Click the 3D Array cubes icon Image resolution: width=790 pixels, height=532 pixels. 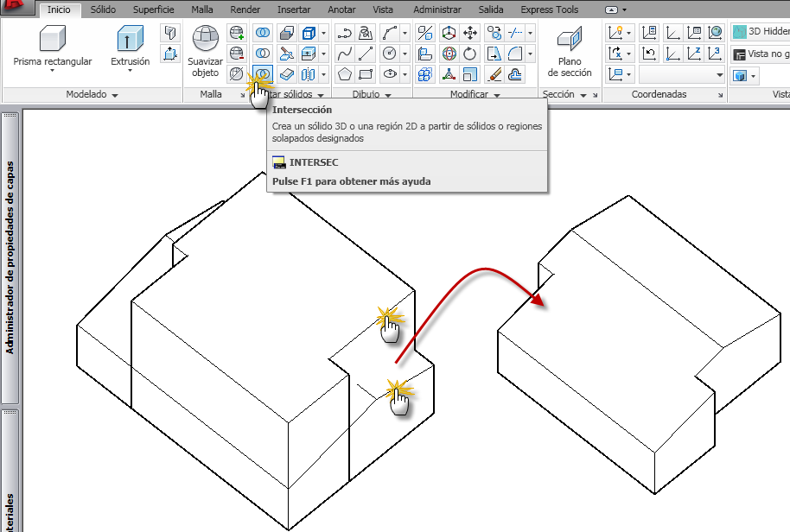tap(425, 74)
